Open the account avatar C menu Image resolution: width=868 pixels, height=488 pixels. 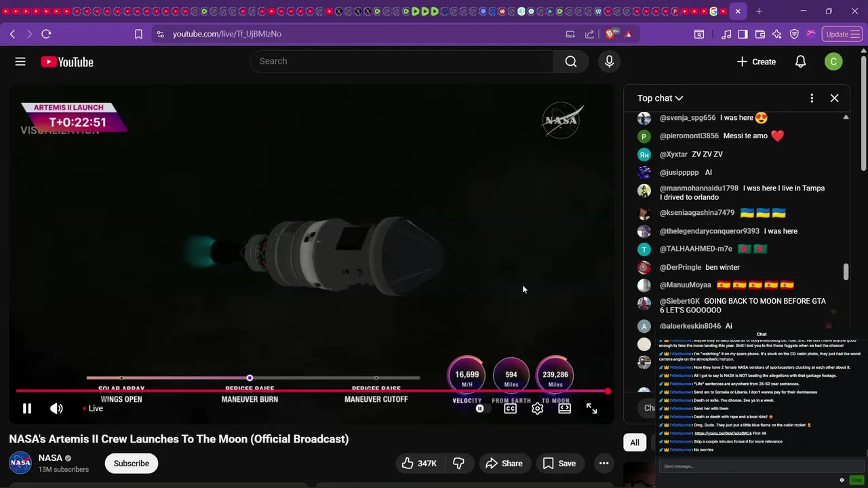833,62
